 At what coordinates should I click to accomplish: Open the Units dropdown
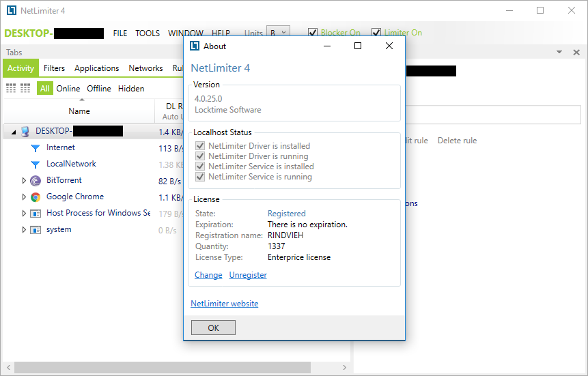(x=278, y=33)
